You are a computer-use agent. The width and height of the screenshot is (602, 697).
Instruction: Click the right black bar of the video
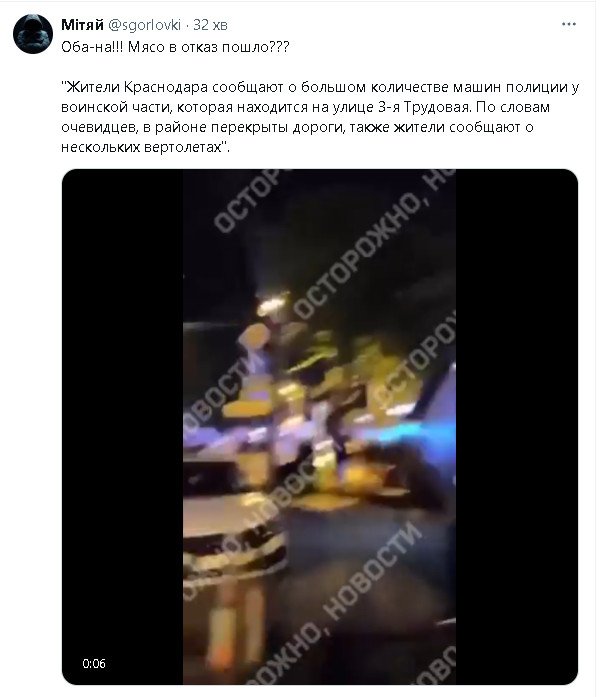point(517,427)
